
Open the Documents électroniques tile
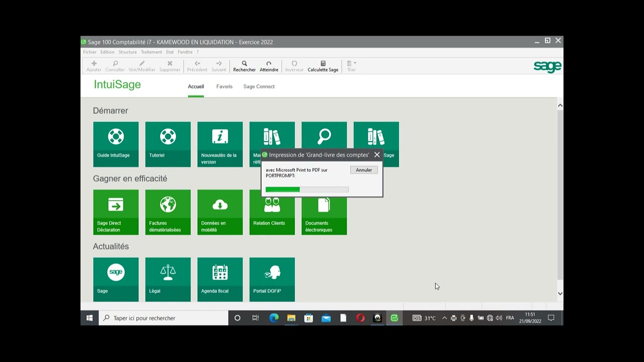tap(324, 216)
